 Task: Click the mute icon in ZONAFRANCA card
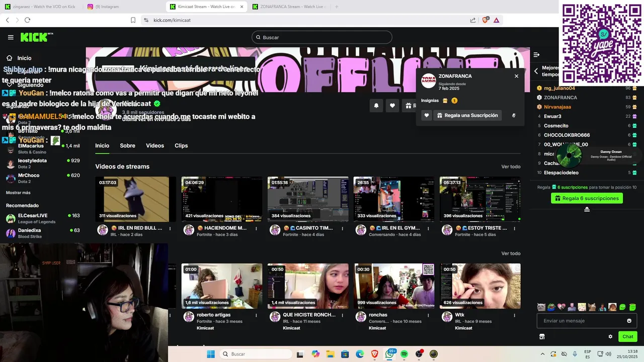[x=514, y=115]
